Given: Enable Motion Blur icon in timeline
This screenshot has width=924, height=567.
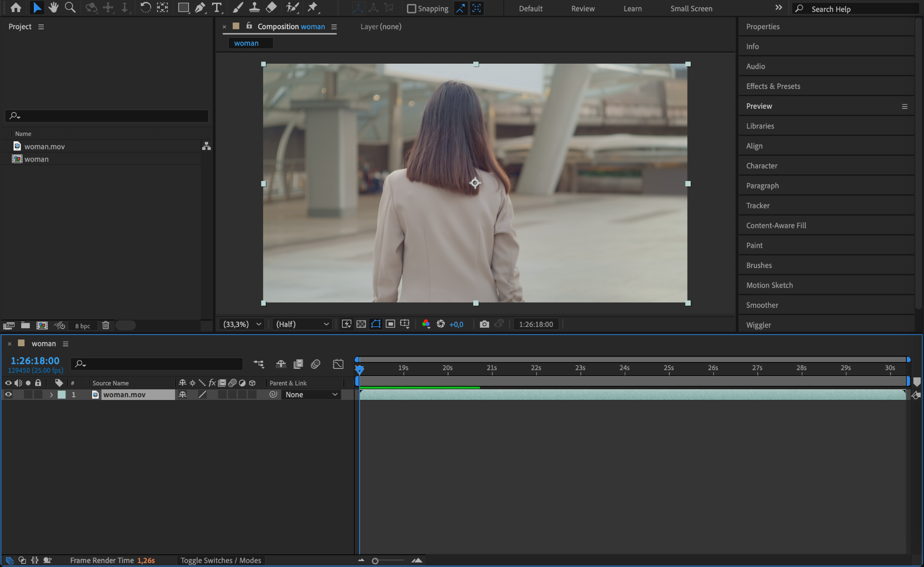Looking at the screenshot, I should pos(316,364).
